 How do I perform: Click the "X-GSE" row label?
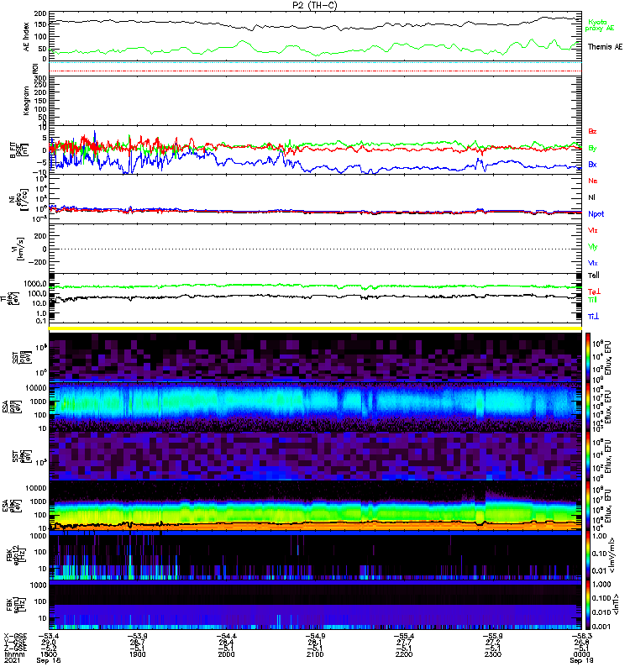tap(14, 636)
